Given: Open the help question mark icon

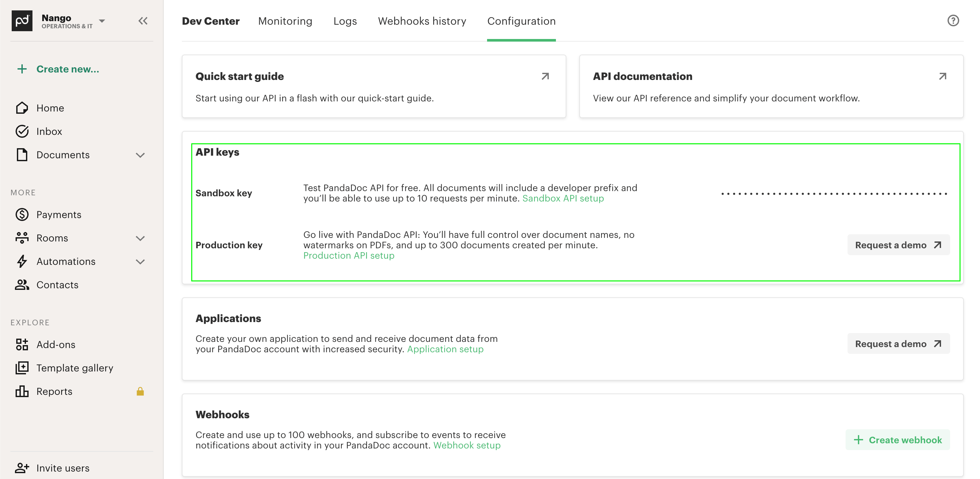Looking at the screenshot, I should [953, 20].
